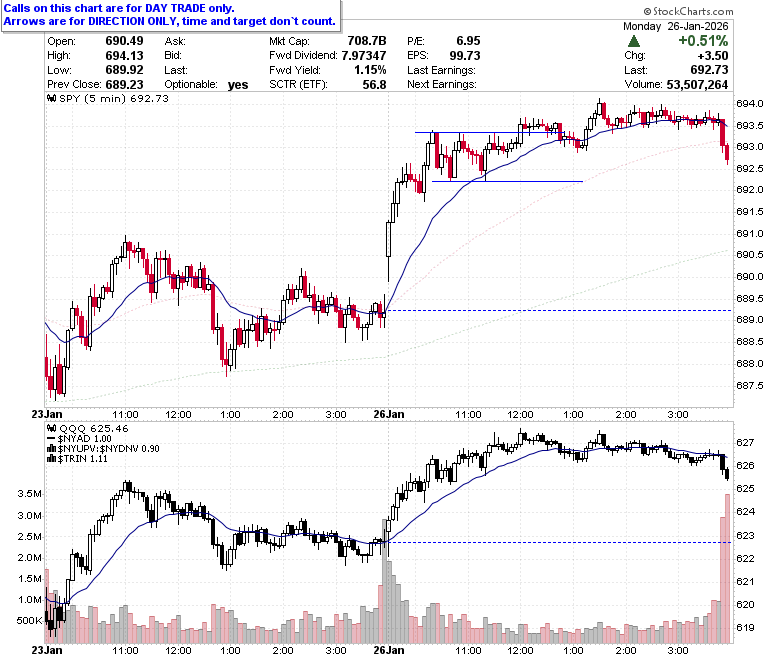Image resolution: width=780 pixels, height=659 pixels.
Task: Click the date 'Monday 26-Jan-2026'
Action: [676, 26]
